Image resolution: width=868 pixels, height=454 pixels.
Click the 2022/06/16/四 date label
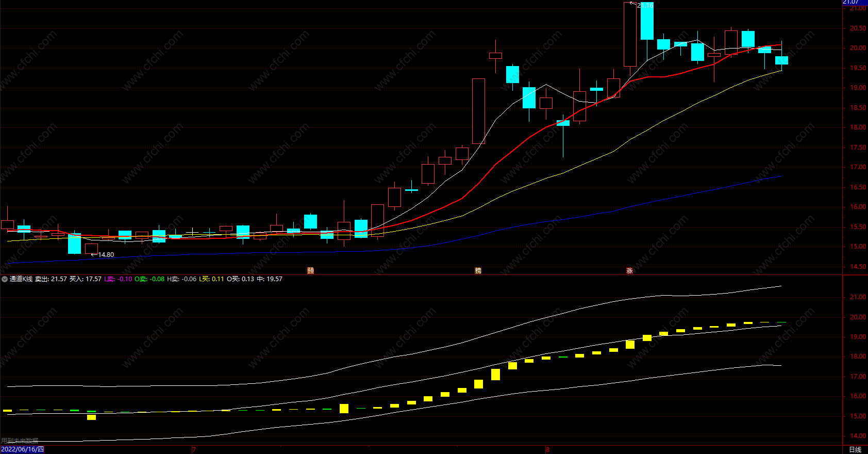22,449
